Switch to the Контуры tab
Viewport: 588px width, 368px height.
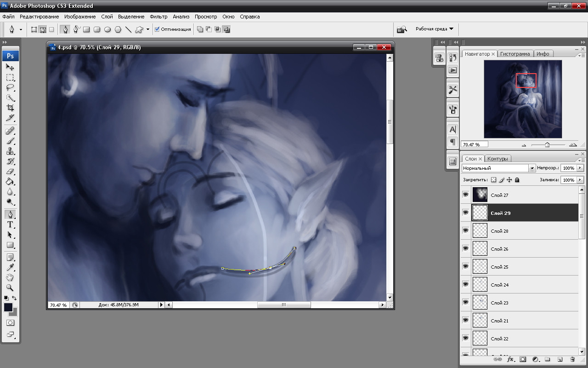tap(498, 159)
